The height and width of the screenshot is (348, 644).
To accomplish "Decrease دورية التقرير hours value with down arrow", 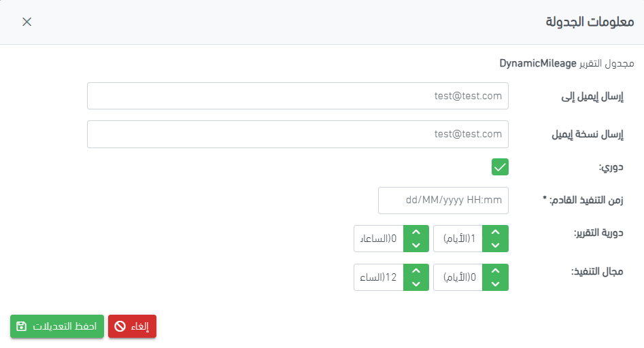I will [x=416, y=245].
